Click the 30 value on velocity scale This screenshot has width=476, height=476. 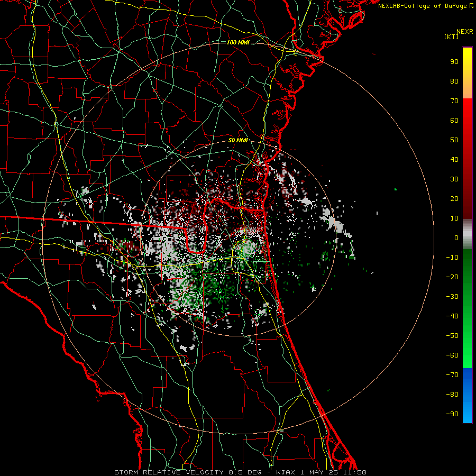click(x=454, y=179)
